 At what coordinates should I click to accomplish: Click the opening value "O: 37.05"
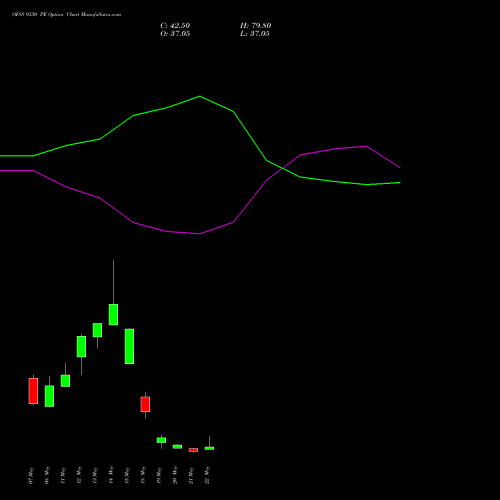pyautogui.click(x=175, y=34)
